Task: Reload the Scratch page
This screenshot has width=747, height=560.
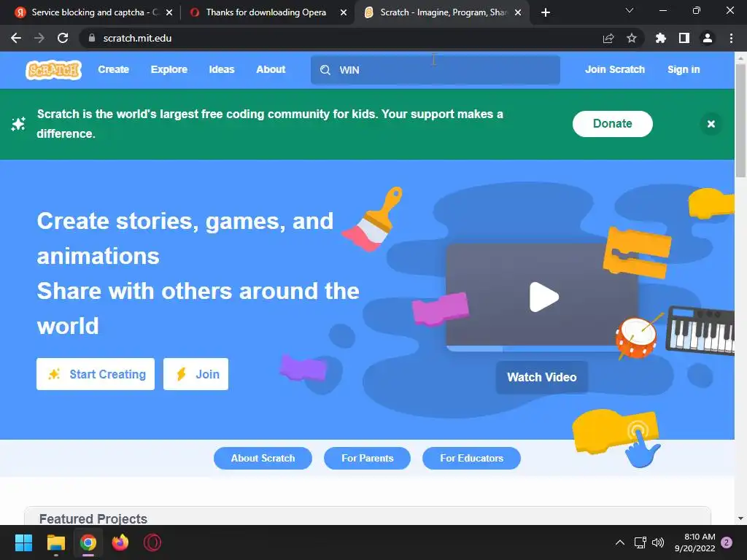Action: click(63, 38)
